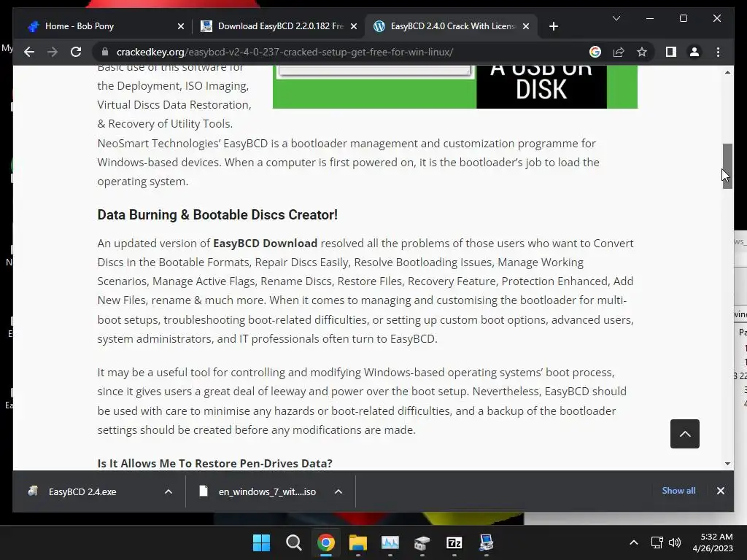The width and height of the screenshot is (747, 560).
Task: Click scroll-to-top arrow button
Action: pos(684,434)
